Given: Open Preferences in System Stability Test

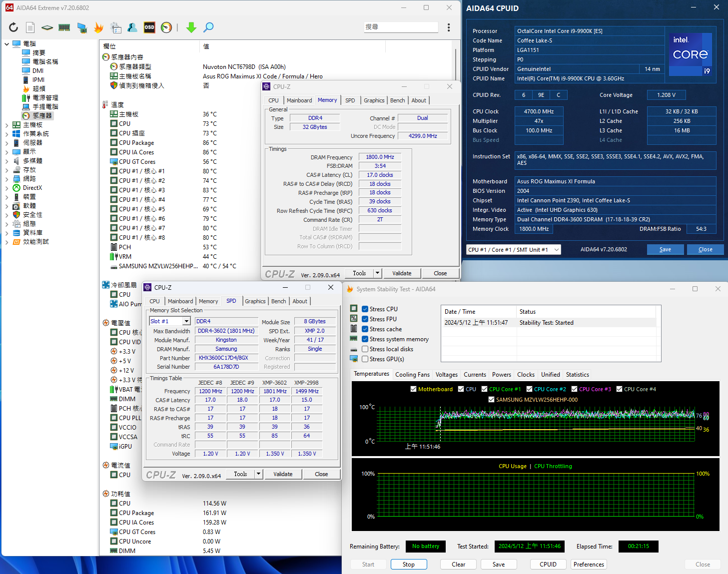Looking at the screenshot, I should pyautogui.click(x=589, y=565).
